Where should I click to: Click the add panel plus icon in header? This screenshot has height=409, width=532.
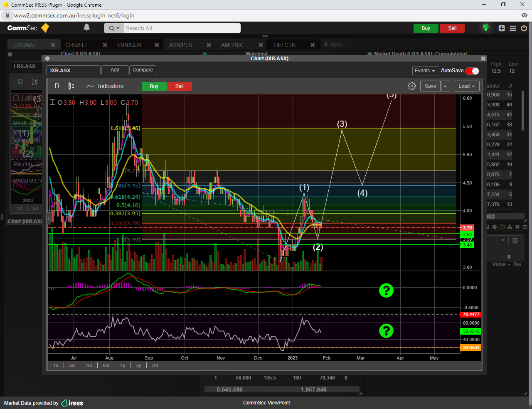click(x=502, y=28)
